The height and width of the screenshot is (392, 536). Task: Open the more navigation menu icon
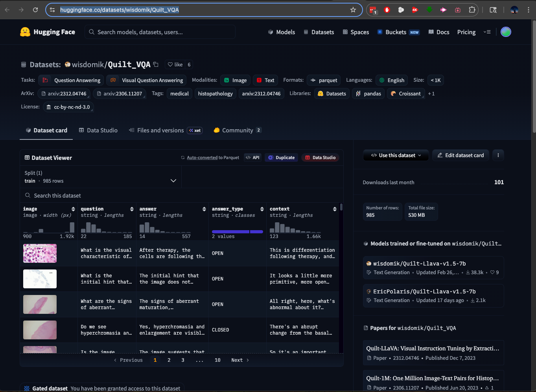(487, 32)
